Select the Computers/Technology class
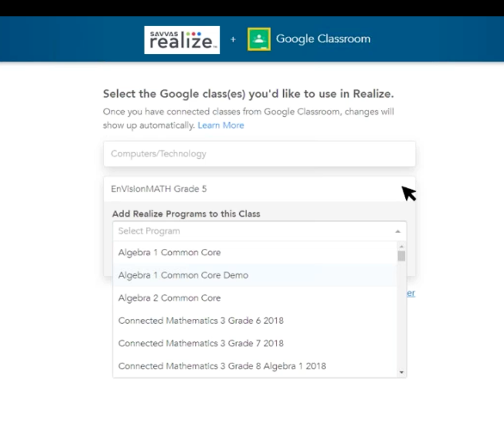The image size is (504, 447). [x=260, y=154]
